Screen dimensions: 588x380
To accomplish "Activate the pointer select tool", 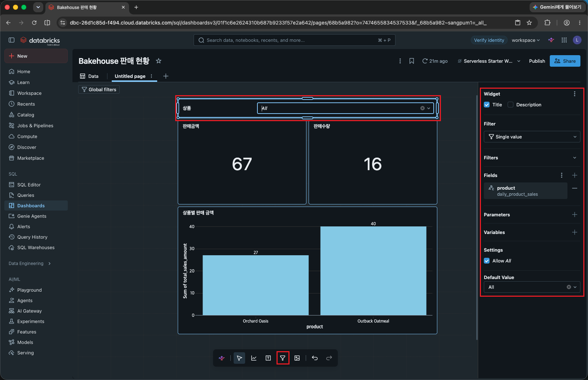I will [239, 358].
